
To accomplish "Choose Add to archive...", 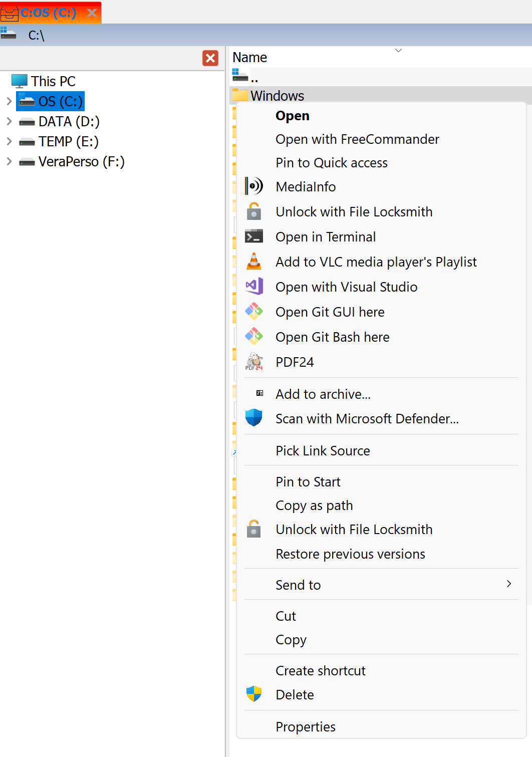I will coord(381,394).
